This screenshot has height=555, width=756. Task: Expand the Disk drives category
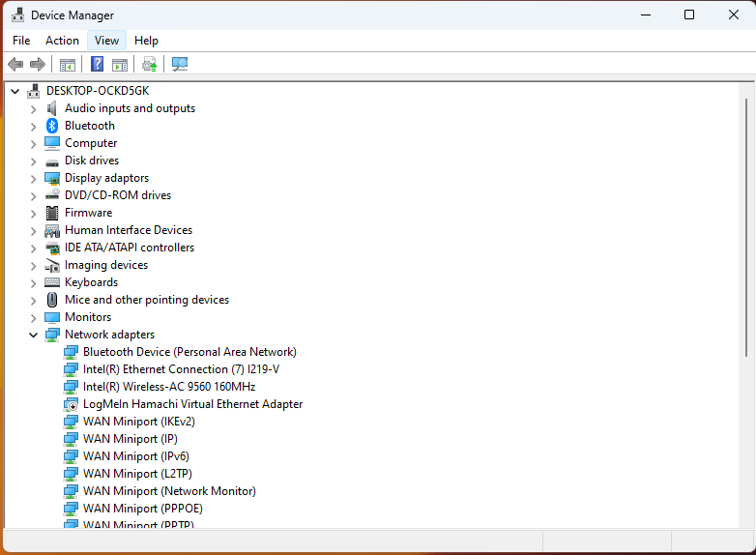pyautogui.click(x=33, y=161)
